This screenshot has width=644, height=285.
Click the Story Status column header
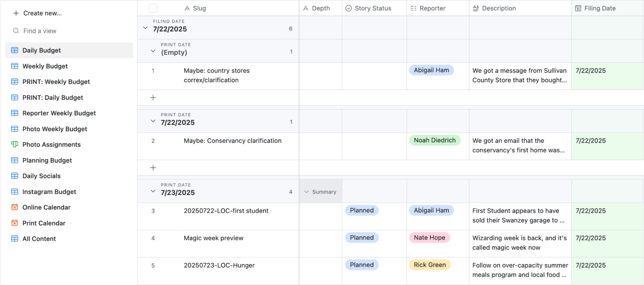coord(374,8)
